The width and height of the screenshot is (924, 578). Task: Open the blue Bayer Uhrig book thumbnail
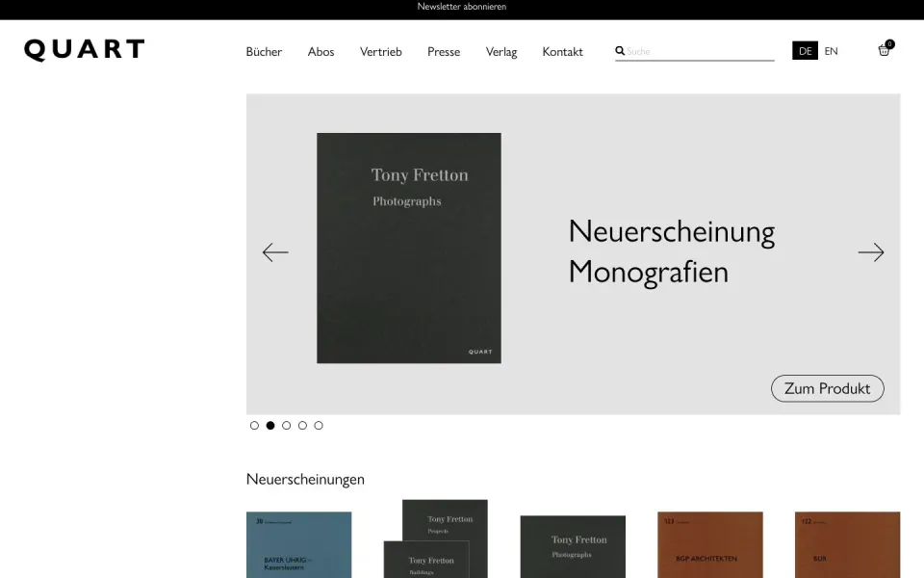pyautogui.click(x=298, y=545)
